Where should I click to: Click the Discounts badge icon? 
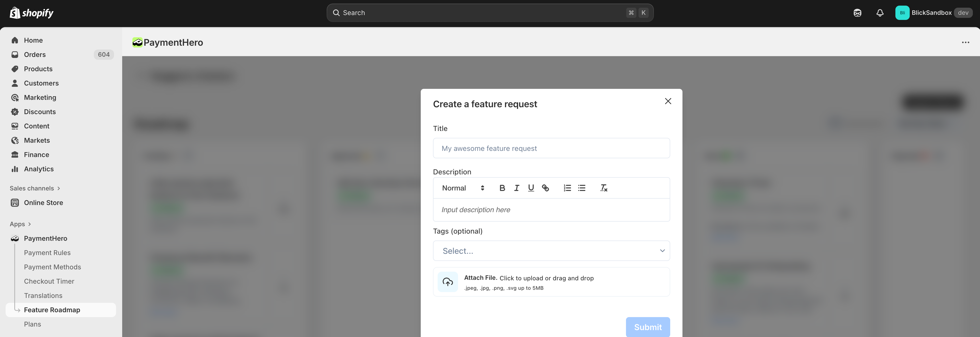(x=15, y=112)
